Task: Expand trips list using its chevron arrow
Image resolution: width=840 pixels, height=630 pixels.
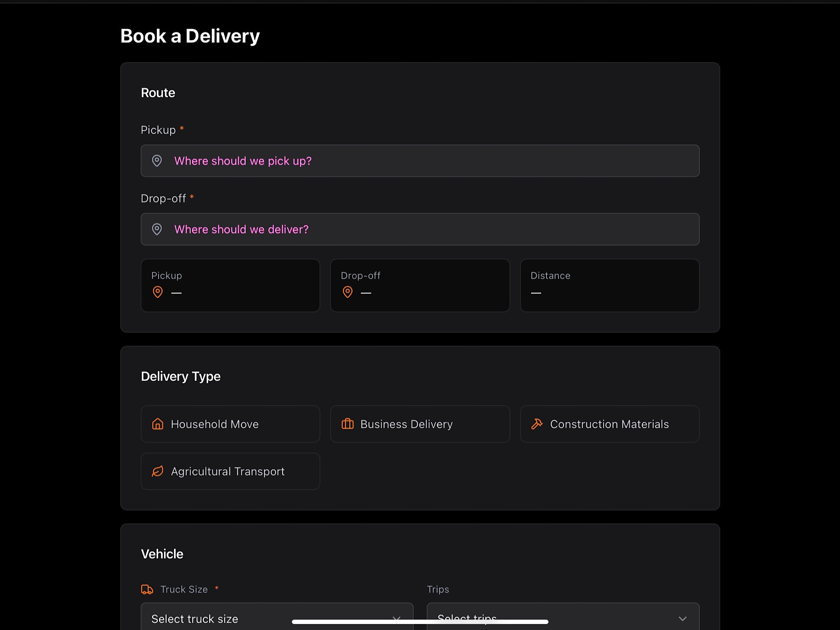Action: pos(682,619)
